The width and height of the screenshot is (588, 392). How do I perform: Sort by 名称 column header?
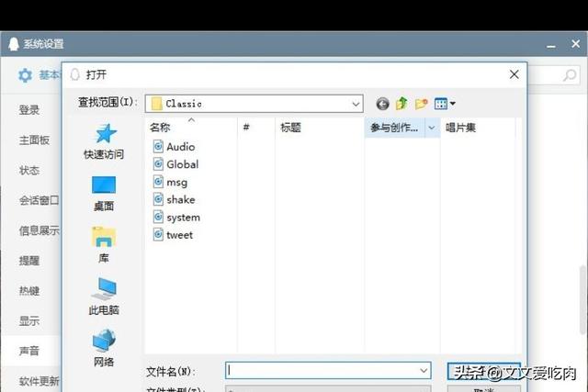click(x=191, y=128)
